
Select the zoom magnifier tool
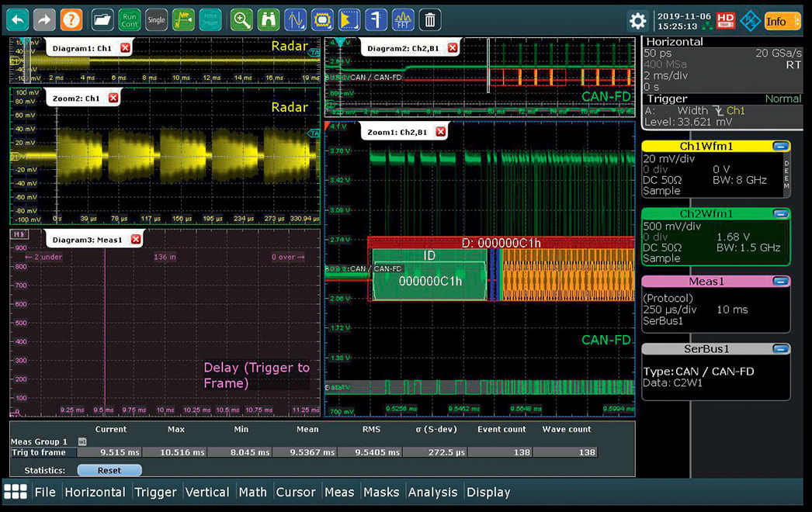[x=241, y=20]
